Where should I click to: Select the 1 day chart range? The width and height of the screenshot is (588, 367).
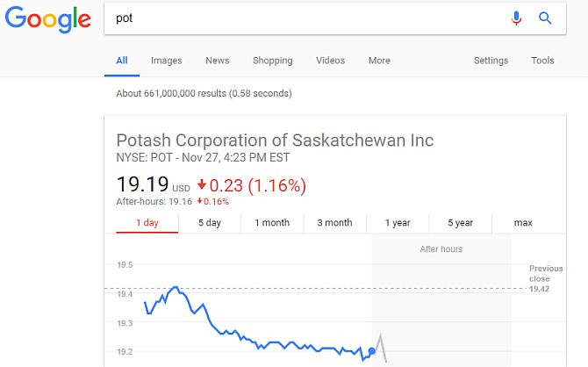[x=147, y=223]
